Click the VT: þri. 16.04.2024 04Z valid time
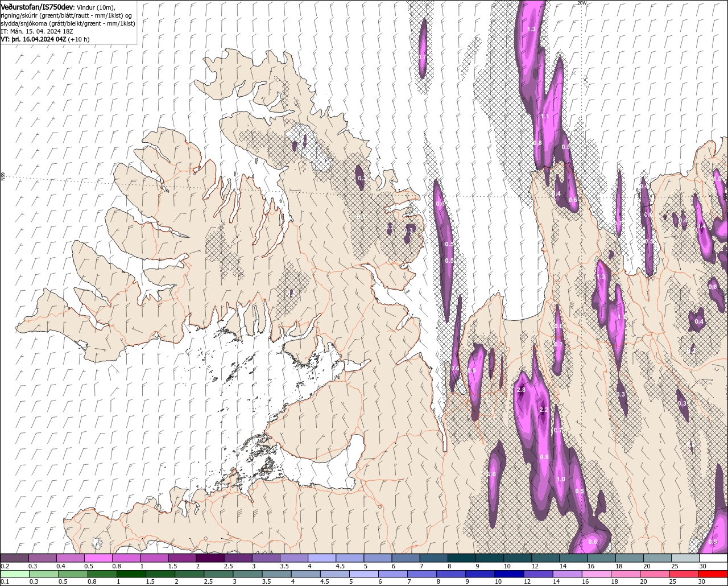The image size is (728, 586). [34, 39]
